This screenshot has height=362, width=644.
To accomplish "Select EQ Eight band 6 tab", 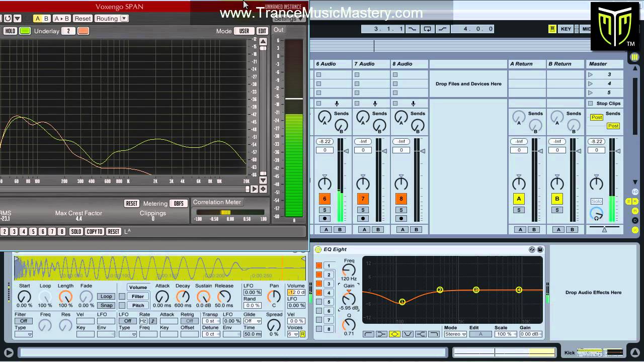I will coord(329,311).
